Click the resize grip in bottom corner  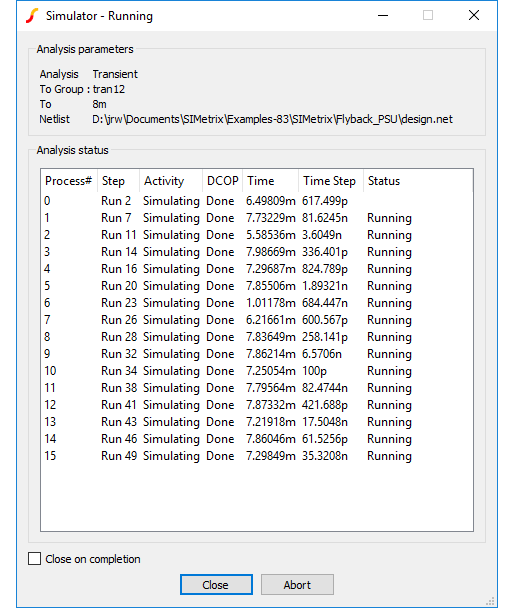click(490, 601)
